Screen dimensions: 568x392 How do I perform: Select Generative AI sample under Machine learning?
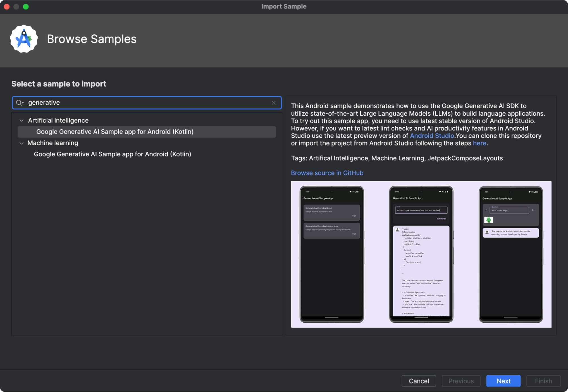pyautogui.click(x=113, y=154)
